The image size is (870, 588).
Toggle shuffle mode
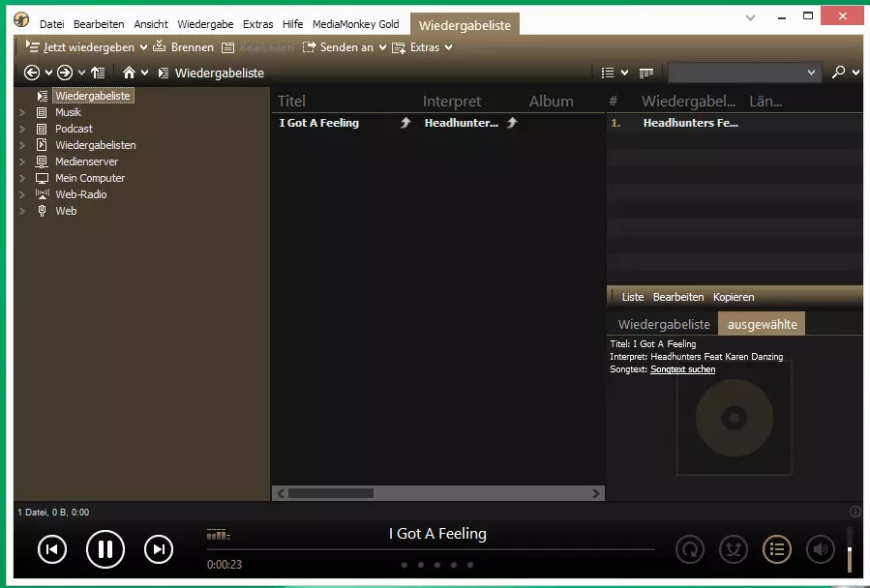click(x=734, y=549)
